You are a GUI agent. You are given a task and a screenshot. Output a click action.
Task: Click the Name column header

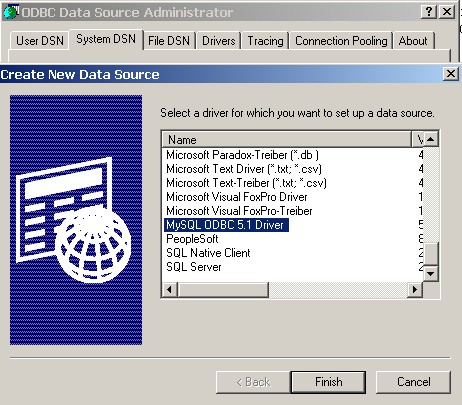pos(287,140)
